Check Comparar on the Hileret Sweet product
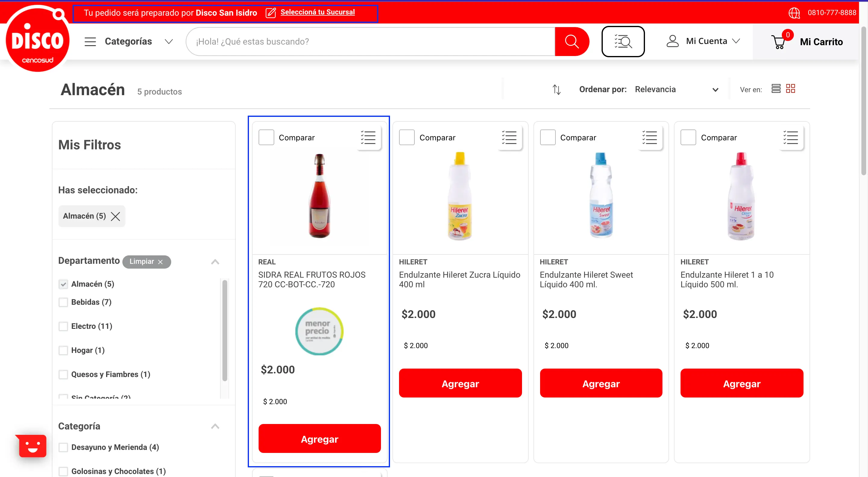Image resolution: width=868 pixels, height=477 pixels. pyautogui.click(x=547, y=137)
